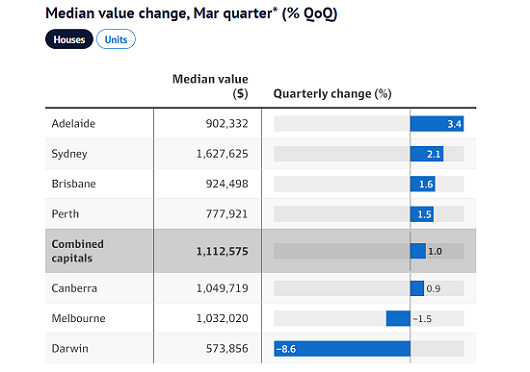
Task: Click the Perth row label
Action: click(x=65, y=214)
